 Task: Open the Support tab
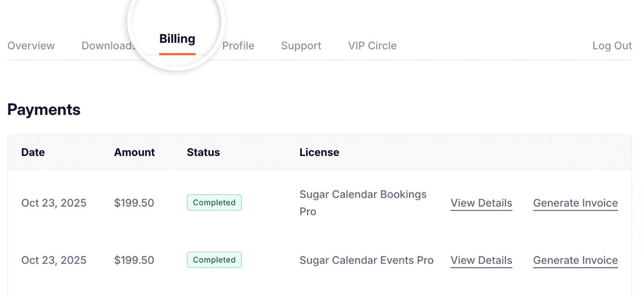coord(301,45)
